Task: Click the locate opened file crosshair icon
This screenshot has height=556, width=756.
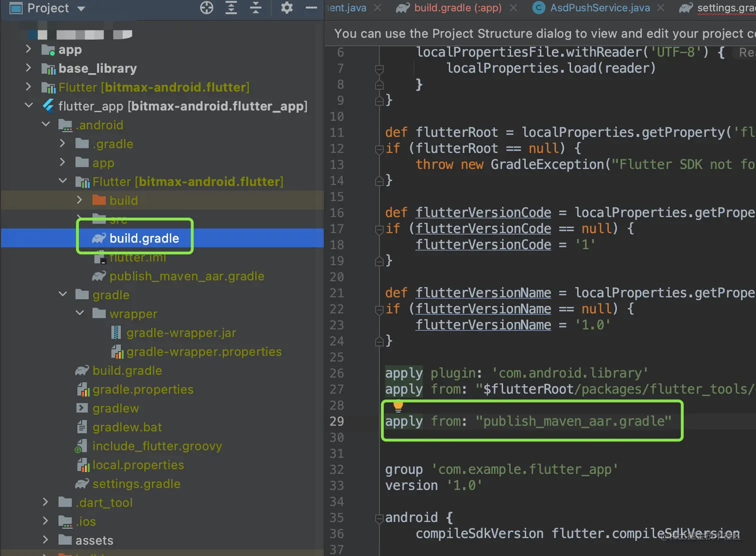Action: (x=206, y=7)
